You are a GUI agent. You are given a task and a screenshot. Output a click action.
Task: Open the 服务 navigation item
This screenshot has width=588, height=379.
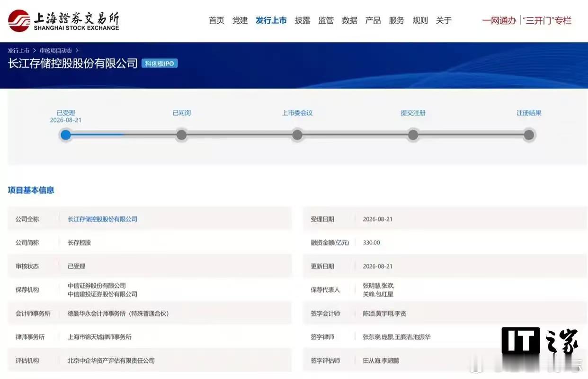coord(397,20)
